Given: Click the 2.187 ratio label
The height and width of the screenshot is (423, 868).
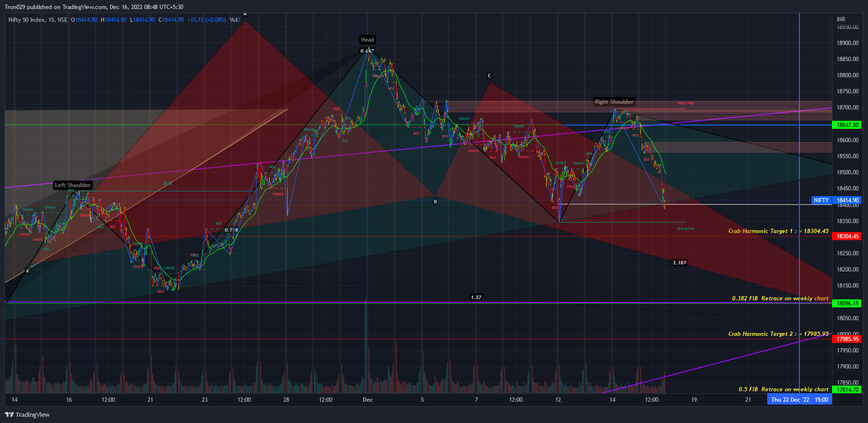Looking at the screenshot, I should coord(680,262).
